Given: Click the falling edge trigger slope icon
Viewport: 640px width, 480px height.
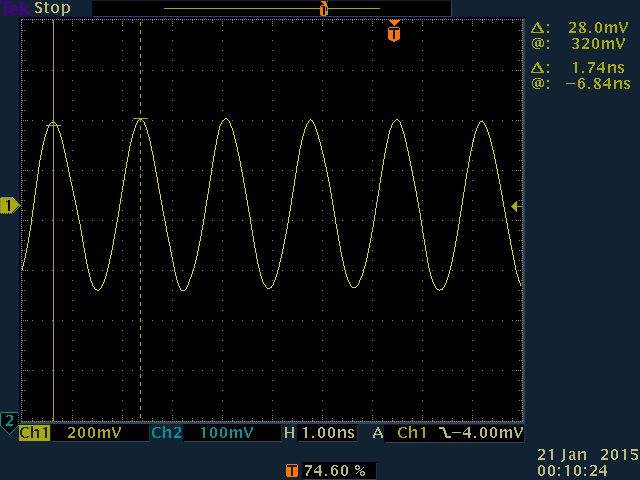Looking at the screenshot, I should [440, 434].
